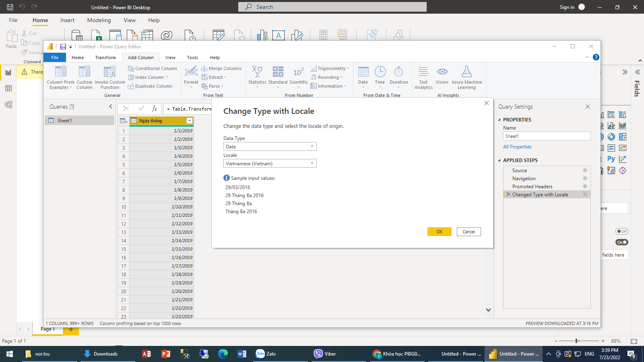
Task: Click Duplicate Column command
Action: tap(150, 86)
